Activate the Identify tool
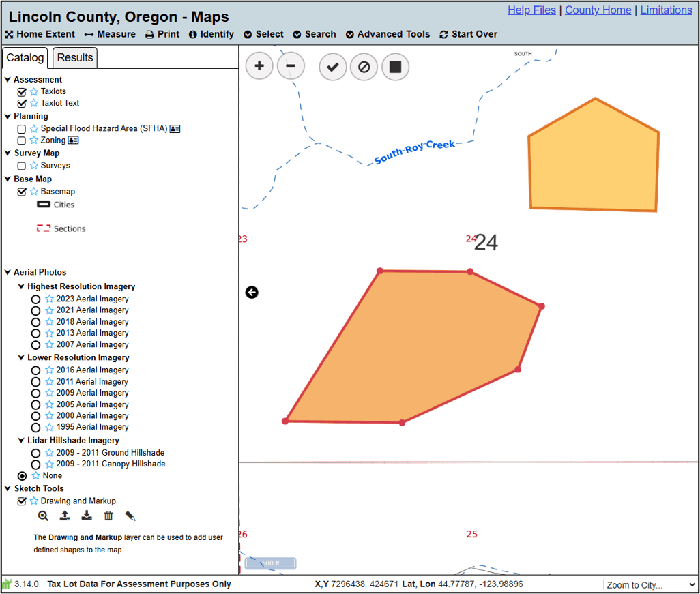 (212, 34)
